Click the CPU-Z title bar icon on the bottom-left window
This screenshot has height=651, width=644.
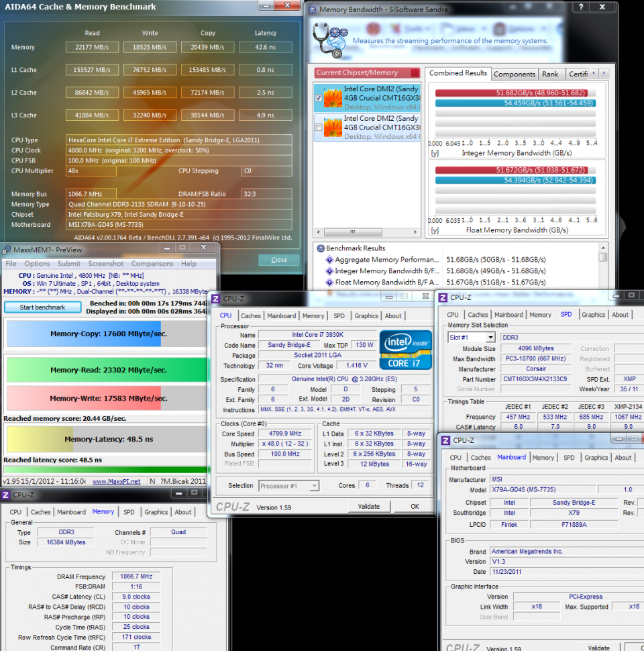[7, 494]
